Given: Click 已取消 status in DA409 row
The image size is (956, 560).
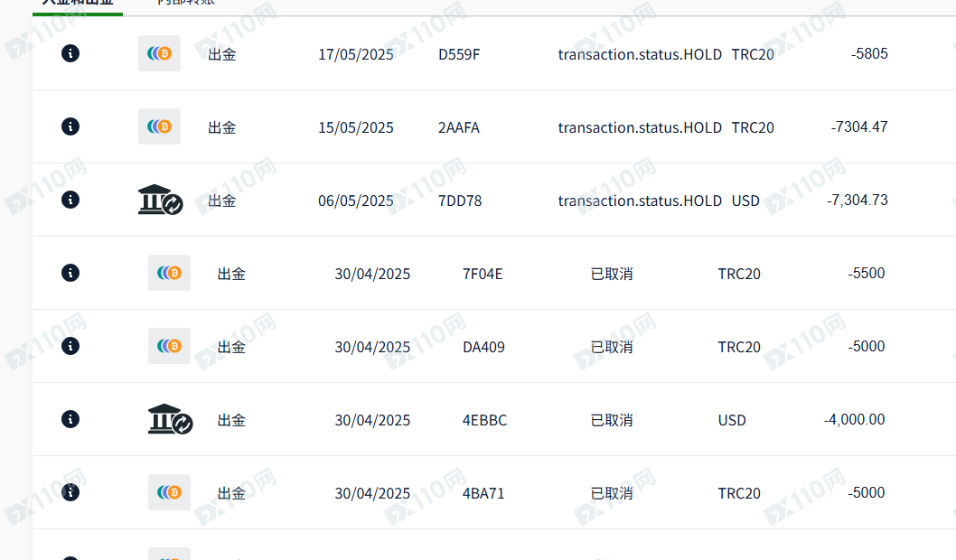Looking at the screenshot, I should pos(612,348).
